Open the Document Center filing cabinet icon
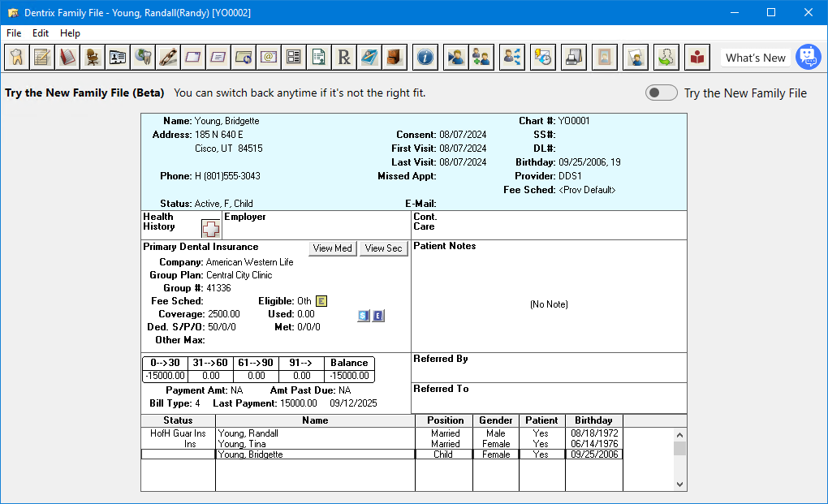This screenshot has height=504, width=828. pyautogui.click(x=394, y=57)
